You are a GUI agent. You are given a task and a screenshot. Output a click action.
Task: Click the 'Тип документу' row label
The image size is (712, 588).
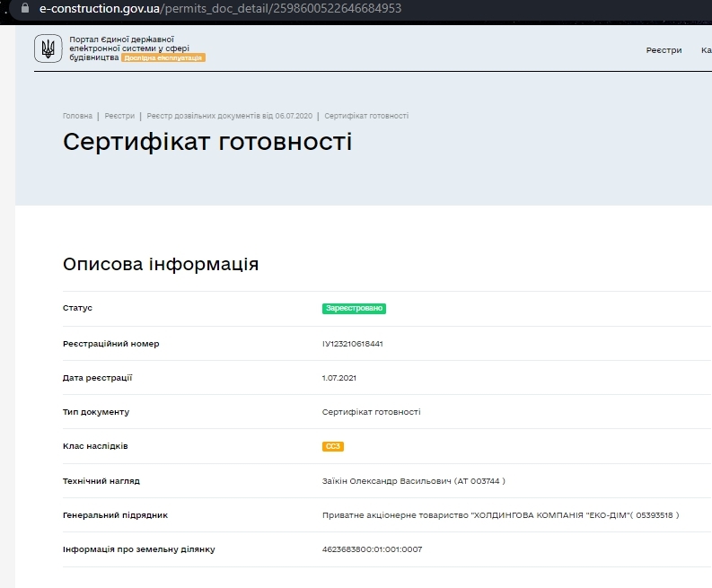[x=96, y=412]
